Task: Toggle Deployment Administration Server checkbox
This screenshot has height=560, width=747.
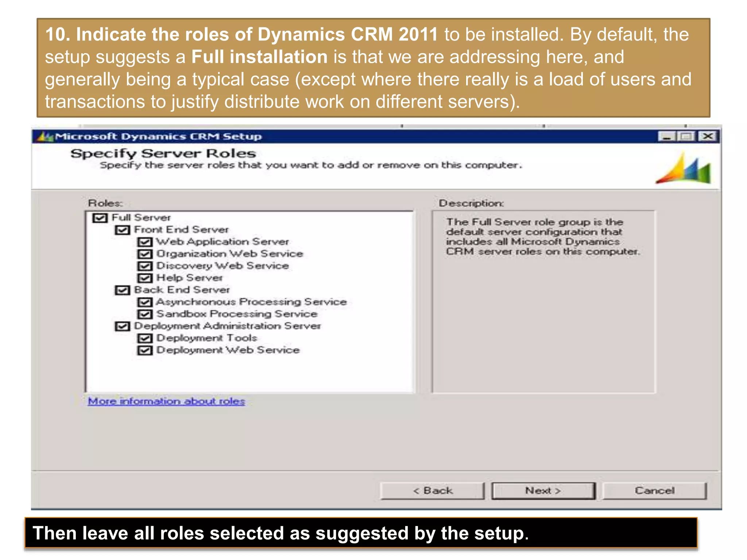Action: [122, 326]
